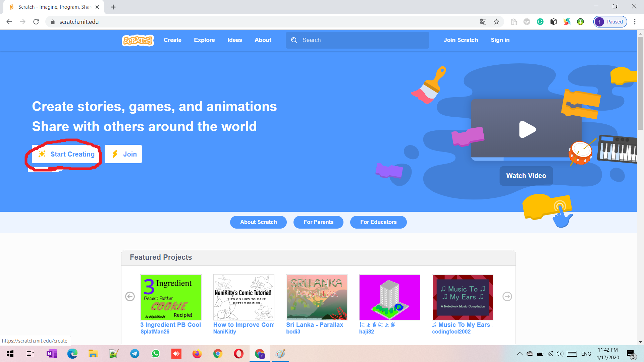Focus the Scratch search field
Screen dimensions: 644x362
[358, 40]
